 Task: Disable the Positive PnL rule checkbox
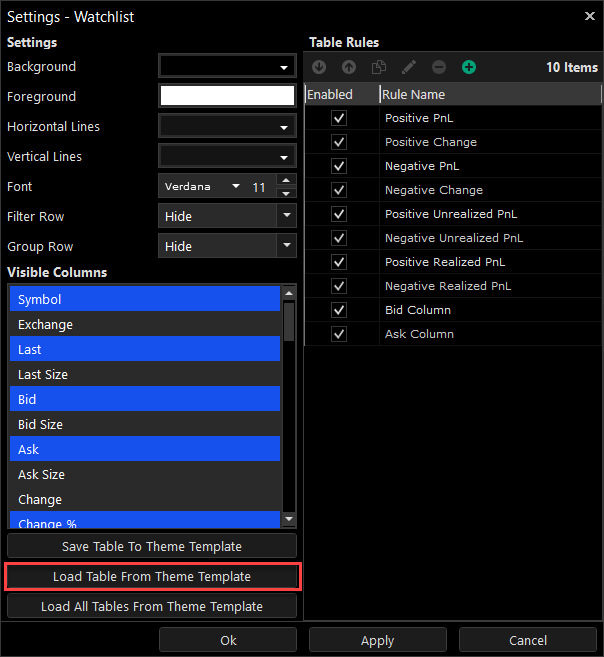click(339, 118)
